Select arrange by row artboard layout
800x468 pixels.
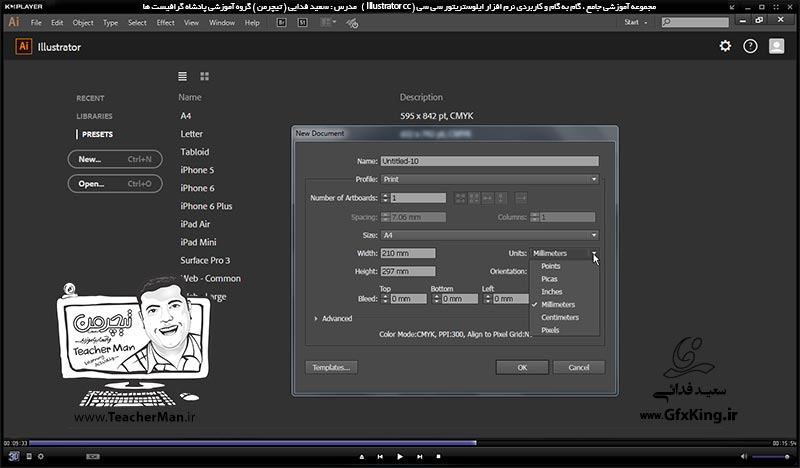tap(488, 198)
